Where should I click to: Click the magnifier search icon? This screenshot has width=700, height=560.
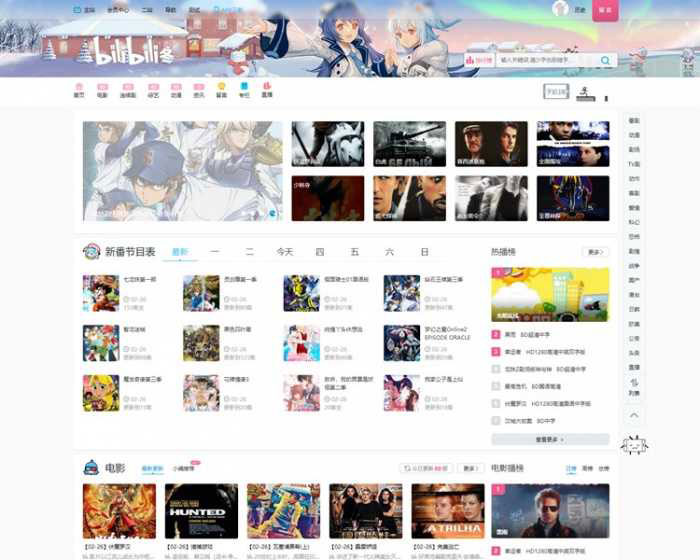pyautogui.click(x=605, y=60)
